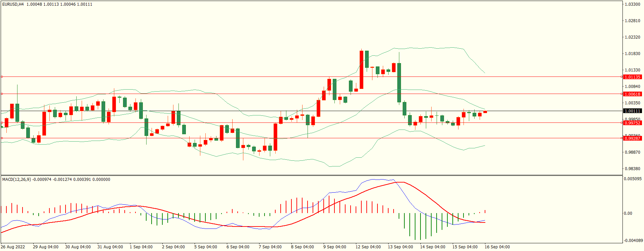Select the red 0.99287 price level tag
Screen dimensions: 644x251
tap(632, 138)
